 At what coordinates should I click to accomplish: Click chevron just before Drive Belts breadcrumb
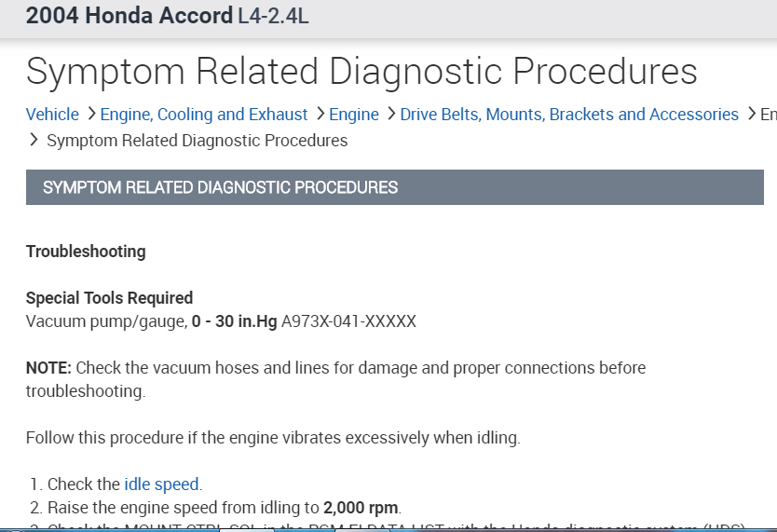pos(390,114)
